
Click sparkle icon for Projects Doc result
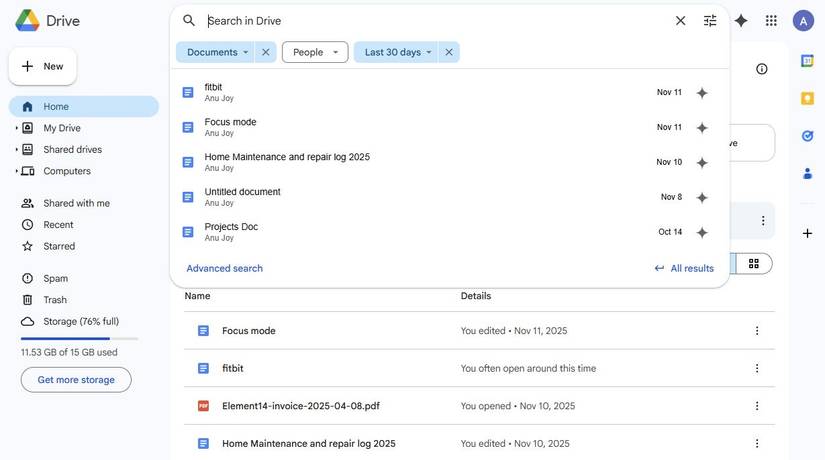702,233
